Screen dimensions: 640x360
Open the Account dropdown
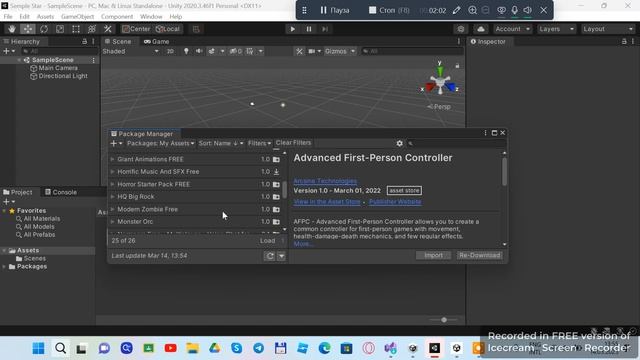coord(512,29)
